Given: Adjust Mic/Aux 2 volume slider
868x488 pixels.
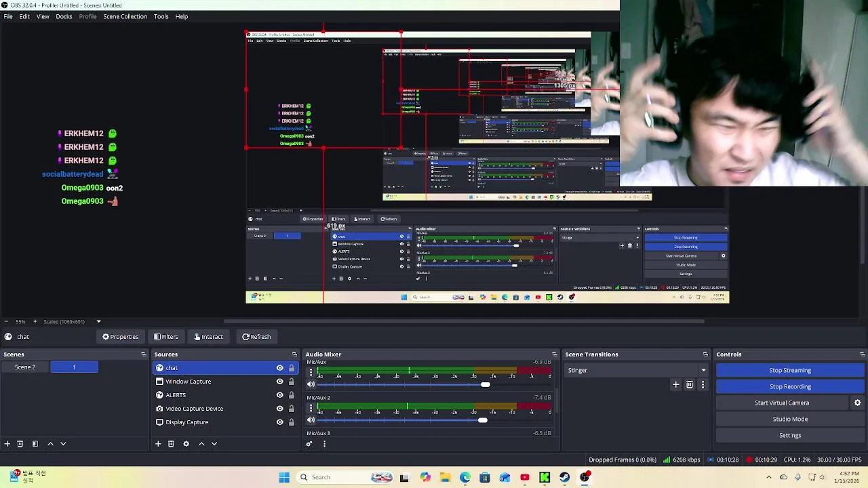Looking at the screenshot, I should coord(482,420).
